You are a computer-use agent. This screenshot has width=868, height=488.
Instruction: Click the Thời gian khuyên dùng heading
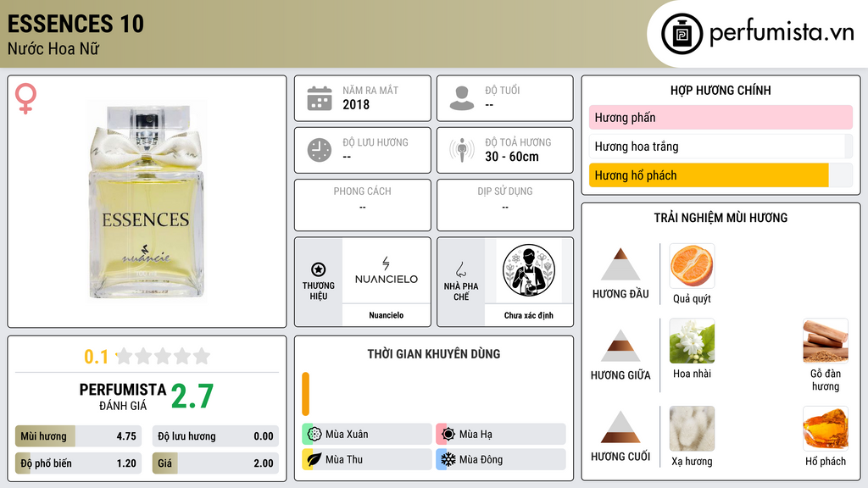tap(434, 354)
